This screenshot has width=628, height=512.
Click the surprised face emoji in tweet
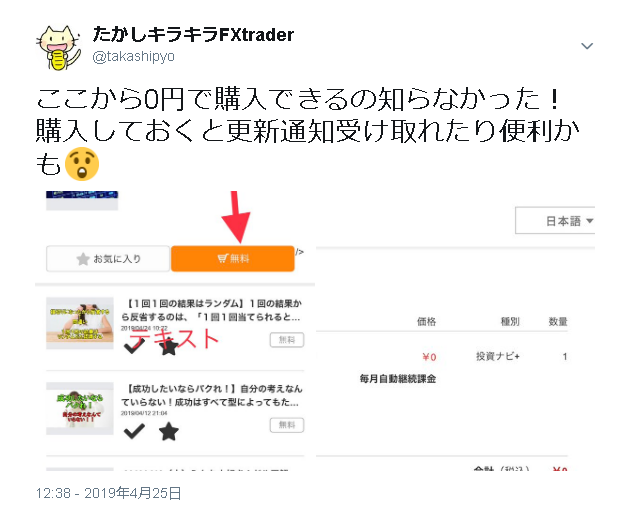point(82,164)
